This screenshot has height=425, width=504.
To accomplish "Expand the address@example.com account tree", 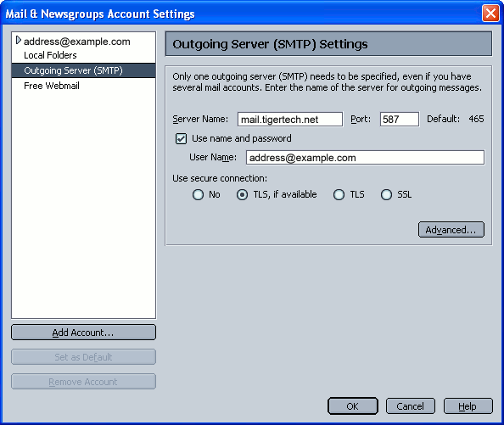I will tap(19, 41).
